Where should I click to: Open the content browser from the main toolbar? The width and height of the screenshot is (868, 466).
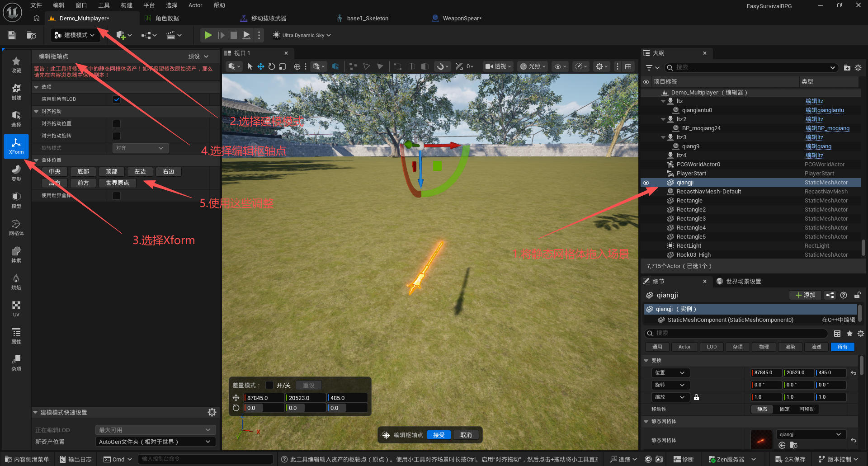pyautogui.click(x=31, y=35)
